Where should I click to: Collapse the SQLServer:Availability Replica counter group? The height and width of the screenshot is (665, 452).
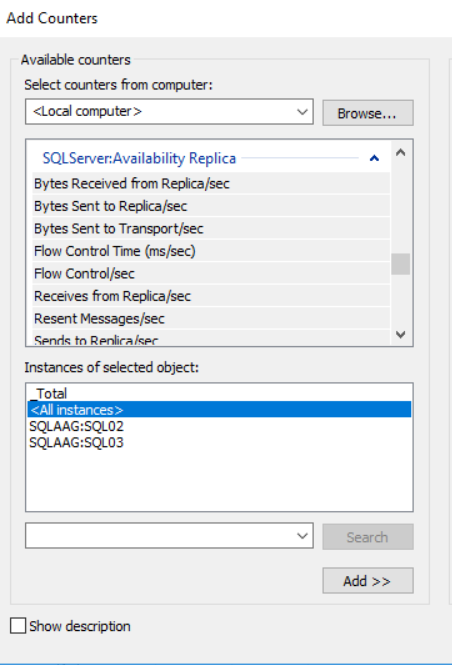tap(374, 159)
